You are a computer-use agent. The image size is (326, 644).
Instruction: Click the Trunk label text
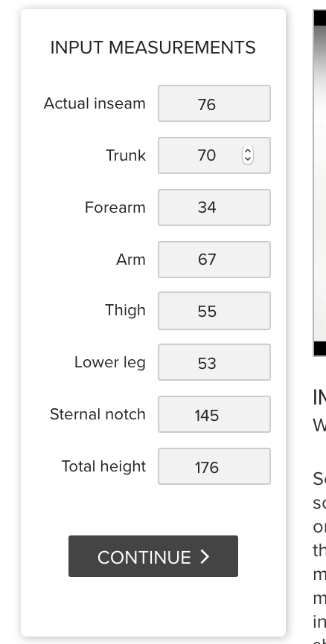(x=126, y=155)
